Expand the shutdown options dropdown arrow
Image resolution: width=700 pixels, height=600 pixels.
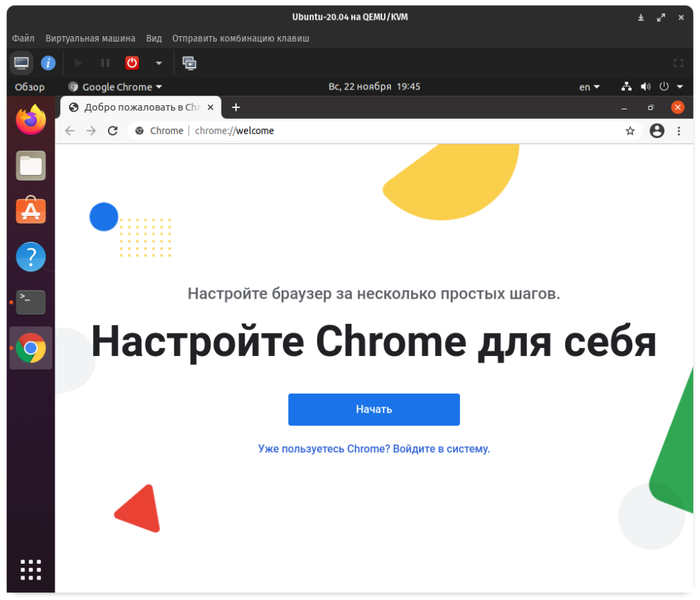[x=159, y=63]
